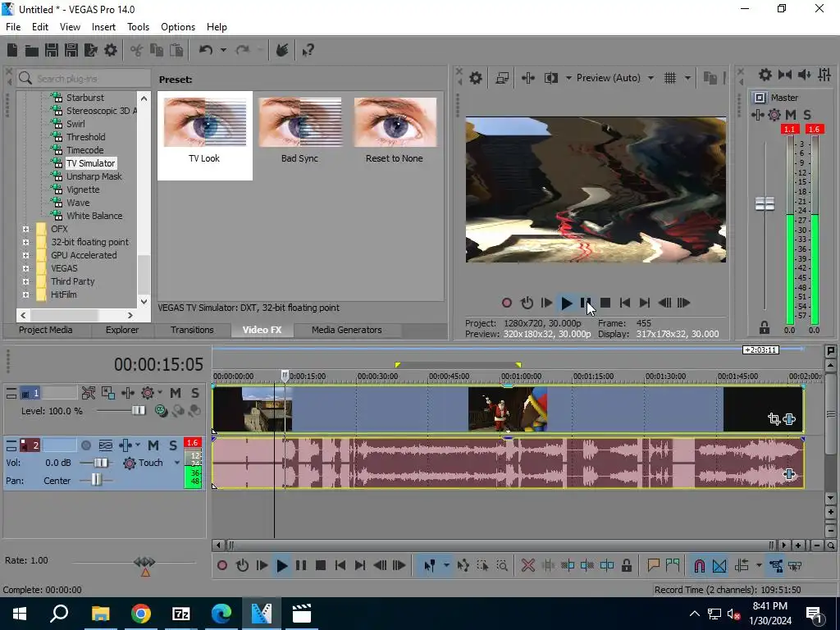The height and width of the screenshot is (630, 840).
Task: Open Event Pan/Crop icon on video clip
Action: pos(774,419)
